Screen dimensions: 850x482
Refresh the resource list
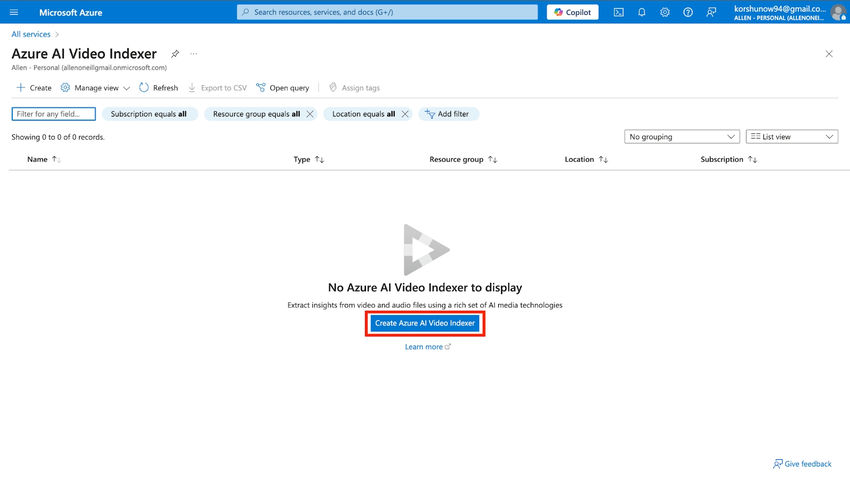(158, 88)
